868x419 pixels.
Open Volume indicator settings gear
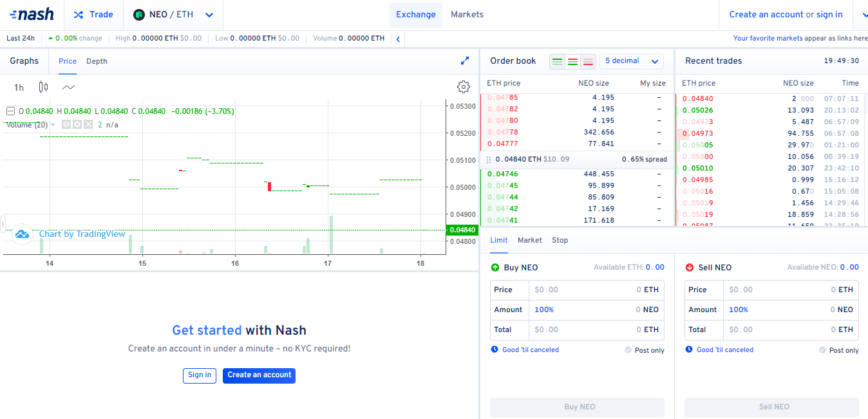click(77, 125)
